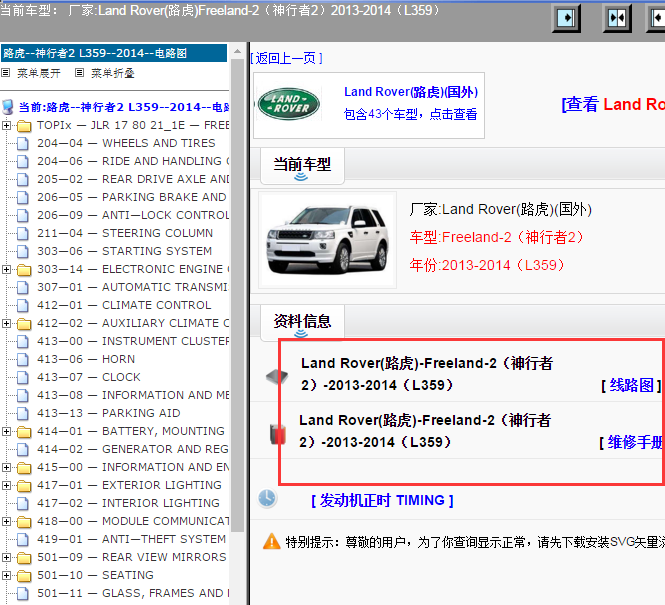Click the document icon of 211-04 STEERING COLUMN
This screenshot has height=605, width=665.
tap(23, 234)
